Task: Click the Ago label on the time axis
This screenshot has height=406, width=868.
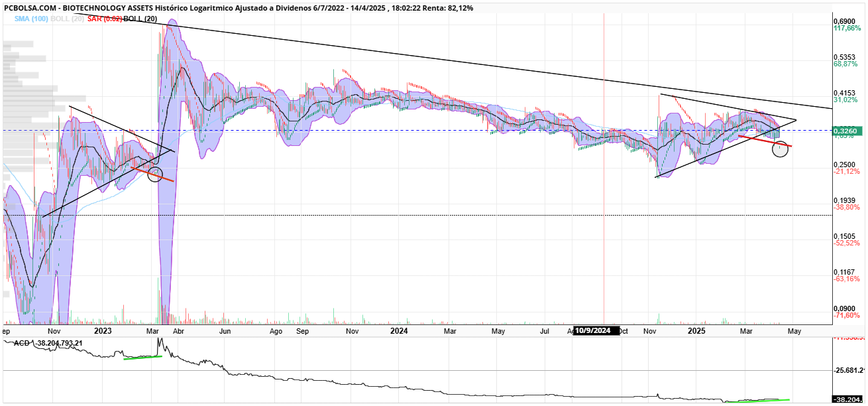Action: 276,330
